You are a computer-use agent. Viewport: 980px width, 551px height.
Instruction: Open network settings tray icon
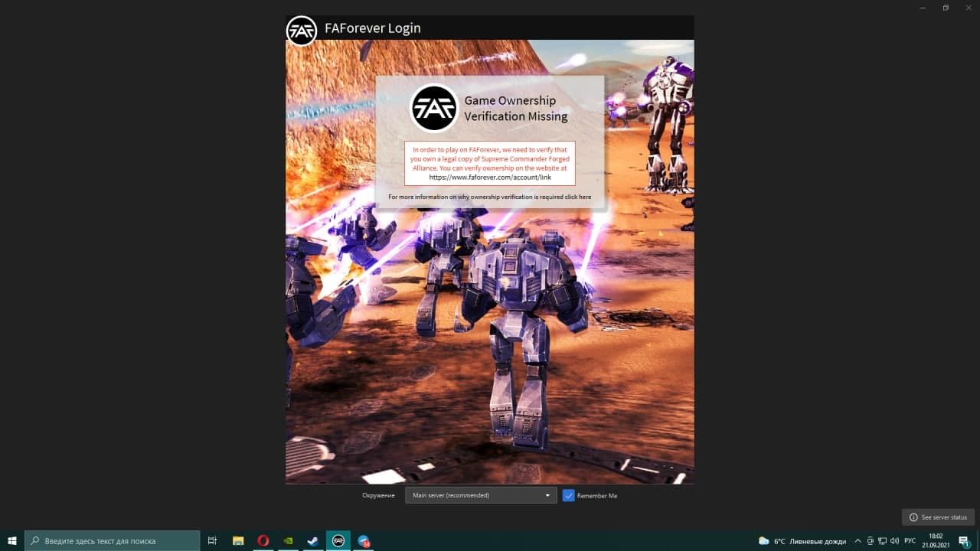(x=882, y=541)
